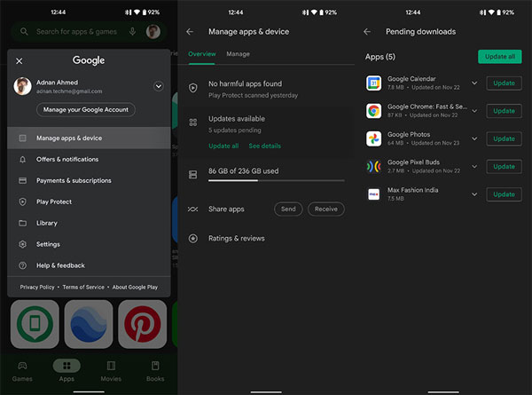Switch to the Movies tab
Viewport: 532px width, 395px height.
click(111, 372)
